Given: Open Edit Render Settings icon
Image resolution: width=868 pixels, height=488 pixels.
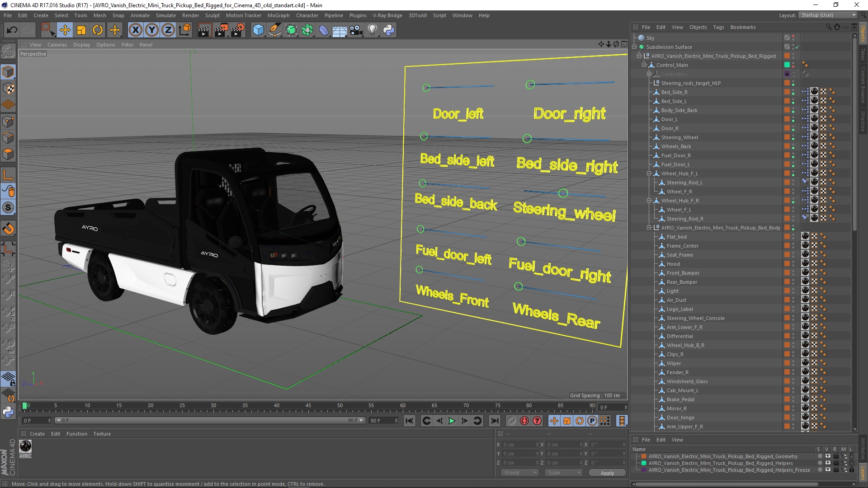Looking at the screenshot, I should [238, 30].
